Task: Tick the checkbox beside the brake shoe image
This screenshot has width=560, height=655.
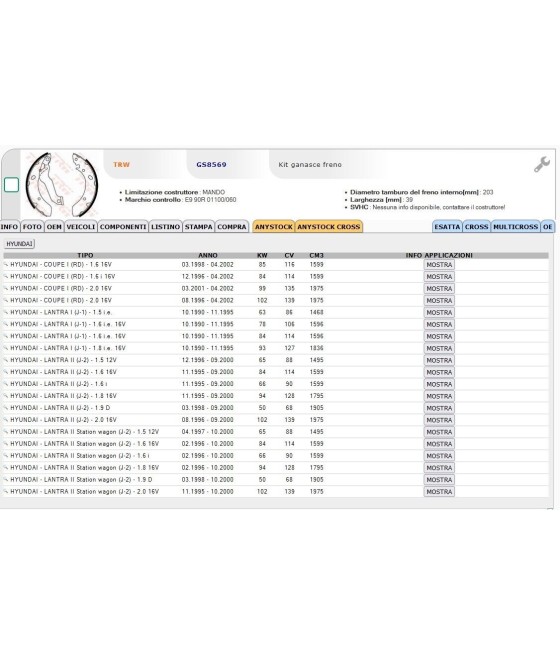Action: pyautogui.click(x=11, y=185)
